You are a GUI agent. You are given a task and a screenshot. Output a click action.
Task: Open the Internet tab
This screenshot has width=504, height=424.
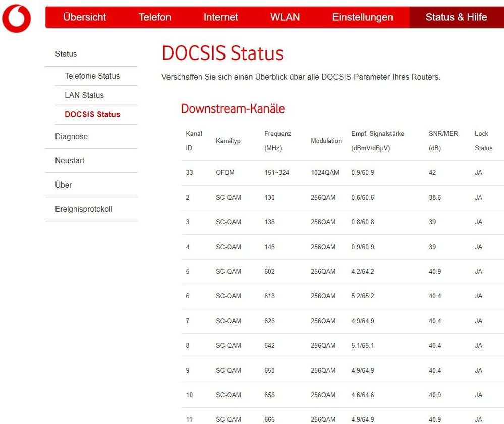tap(221, 17)
